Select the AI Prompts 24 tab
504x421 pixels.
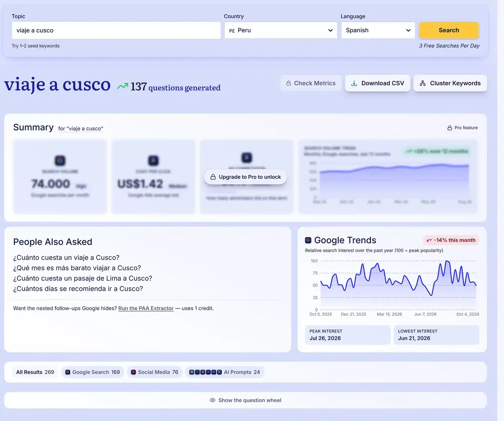click(225, 372)
